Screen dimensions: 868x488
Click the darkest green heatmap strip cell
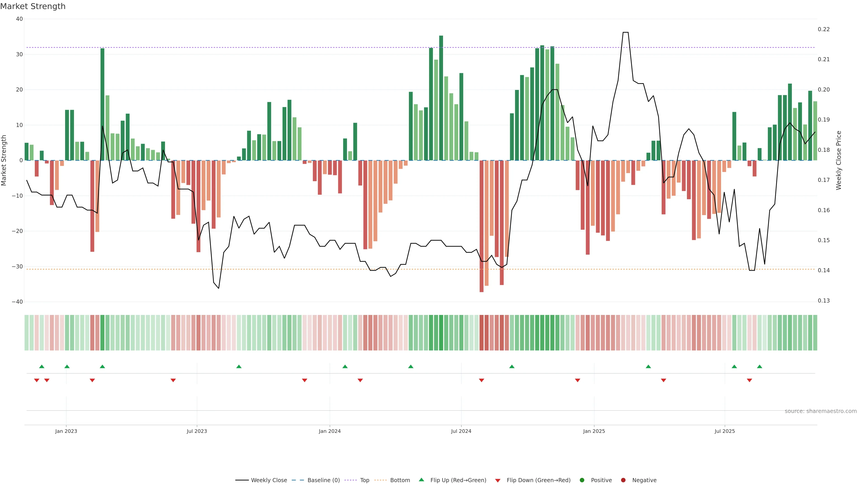[441, 333]
